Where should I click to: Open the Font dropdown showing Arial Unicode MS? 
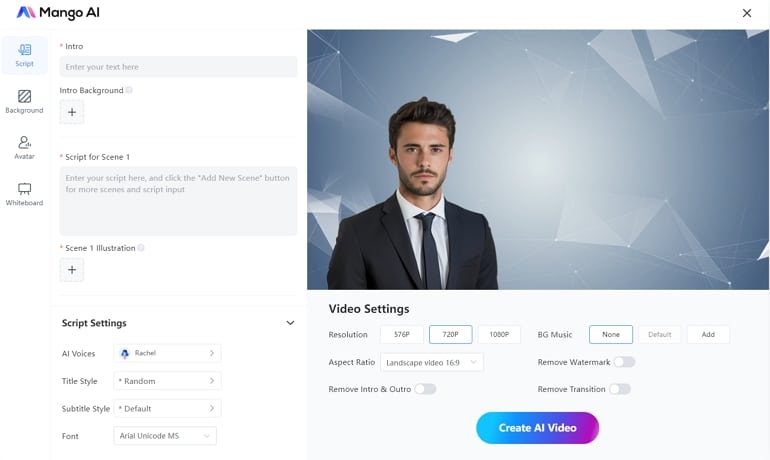coord(165,436)
